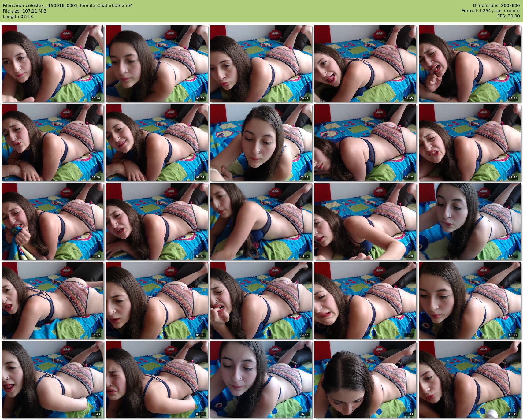Open the 04:05 thumbnail
523x420 pixels.
[x=469, y=221]
